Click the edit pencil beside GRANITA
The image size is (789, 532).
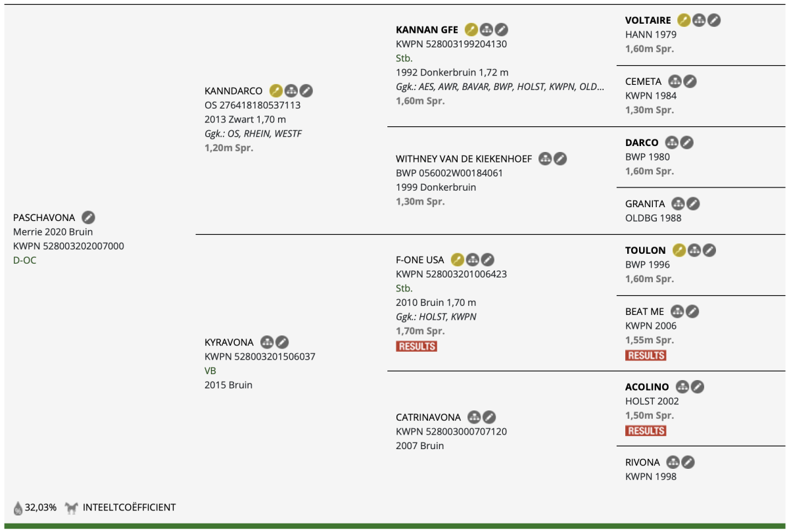[x=693, y=204]
